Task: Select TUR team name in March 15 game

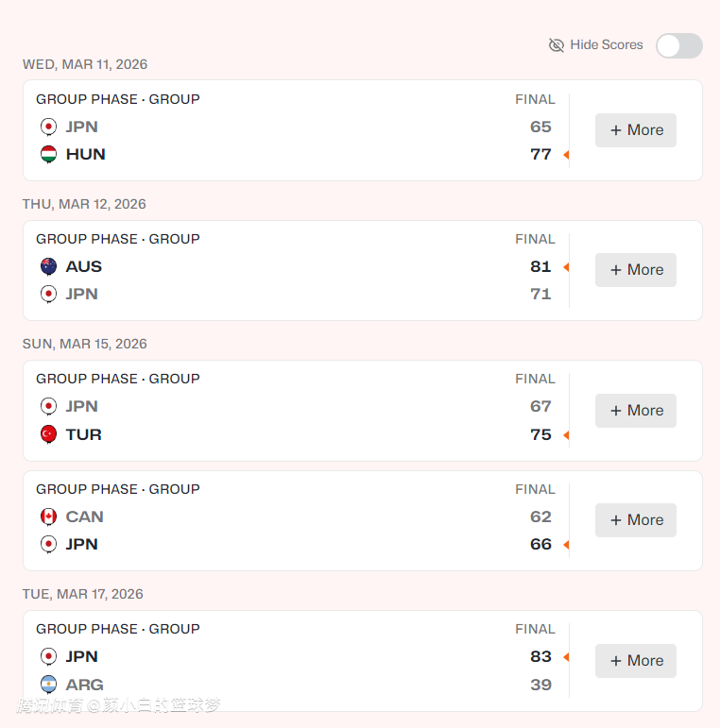Action: (84, 434)
